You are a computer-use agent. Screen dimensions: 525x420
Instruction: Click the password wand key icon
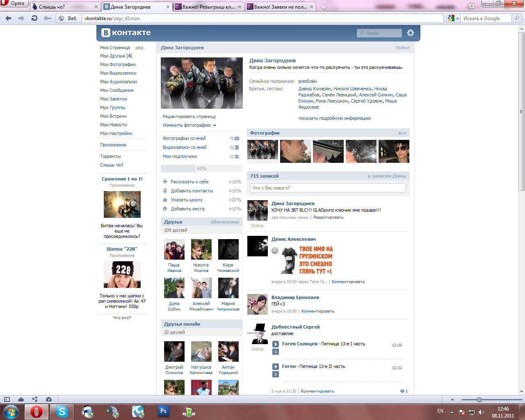pos(48,18)
